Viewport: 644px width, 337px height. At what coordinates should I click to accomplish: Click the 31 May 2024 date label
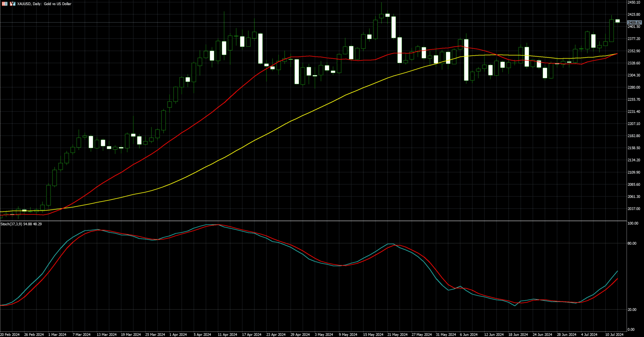coord(446,335)
